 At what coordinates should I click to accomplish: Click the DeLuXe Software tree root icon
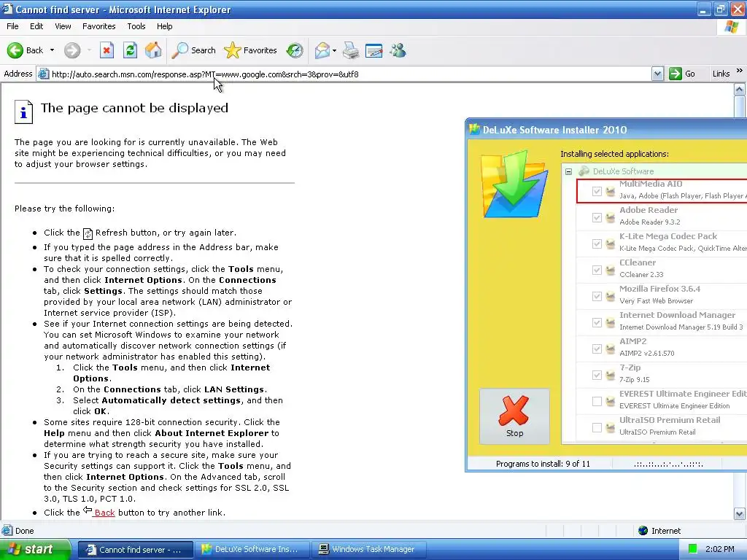click(584, 171)
